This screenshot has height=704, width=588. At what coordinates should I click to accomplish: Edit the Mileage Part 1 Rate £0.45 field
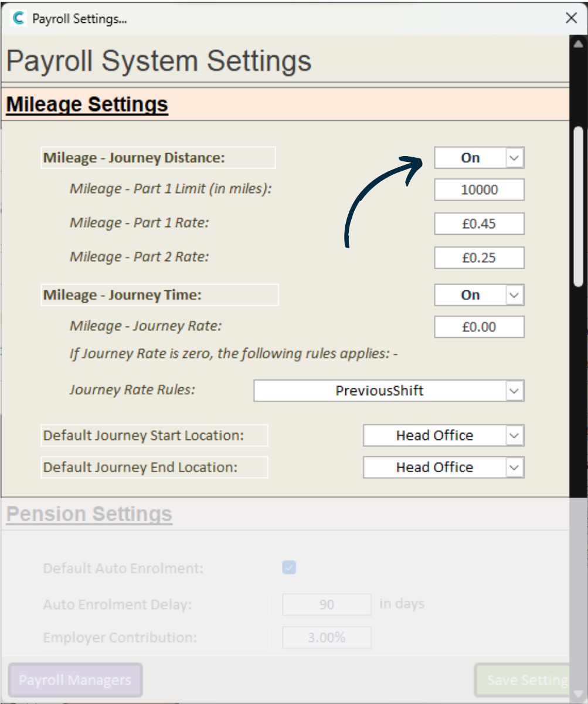[479, 224]
